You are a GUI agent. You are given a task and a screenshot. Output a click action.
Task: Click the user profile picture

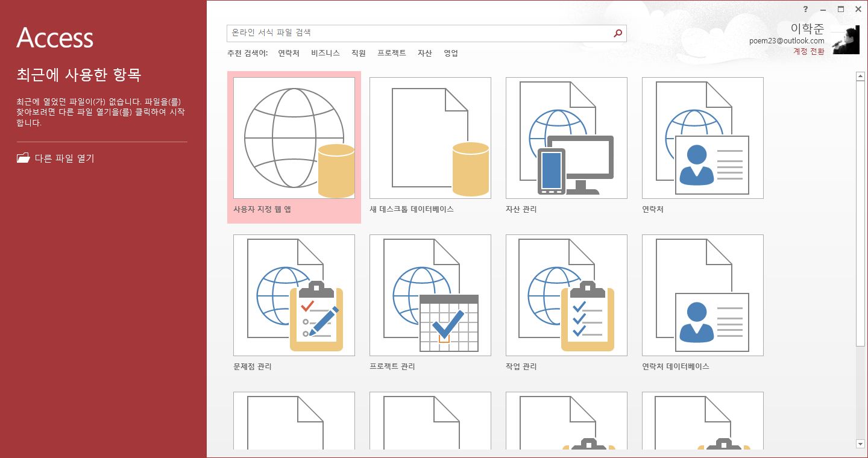[x=846, y=40]
